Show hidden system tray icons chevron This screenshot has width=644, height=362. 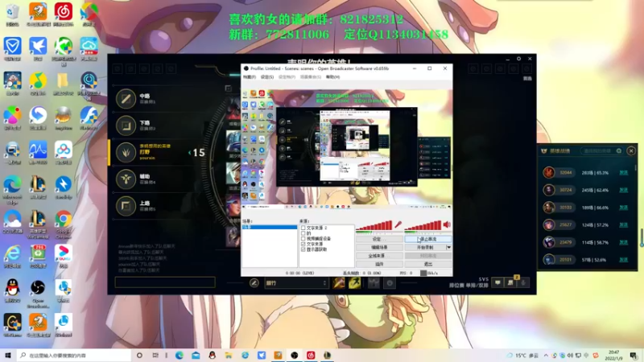pyautogui.click(x=546, y=355)
